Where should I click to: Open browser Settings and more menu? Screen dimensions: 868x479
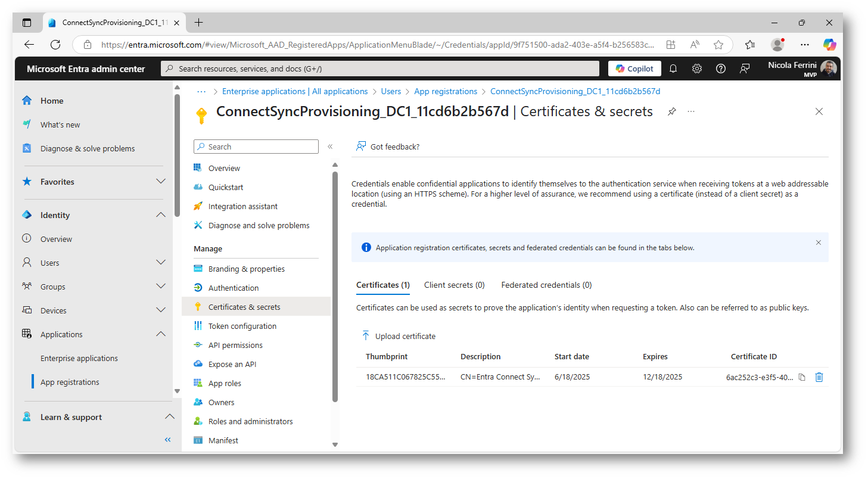(805, 45)
